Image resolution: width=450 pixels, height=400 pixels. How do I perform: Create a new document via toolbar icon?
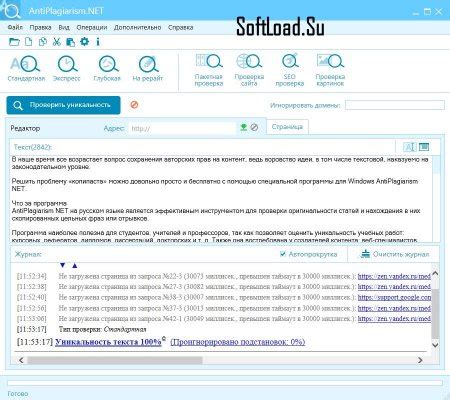29,42
